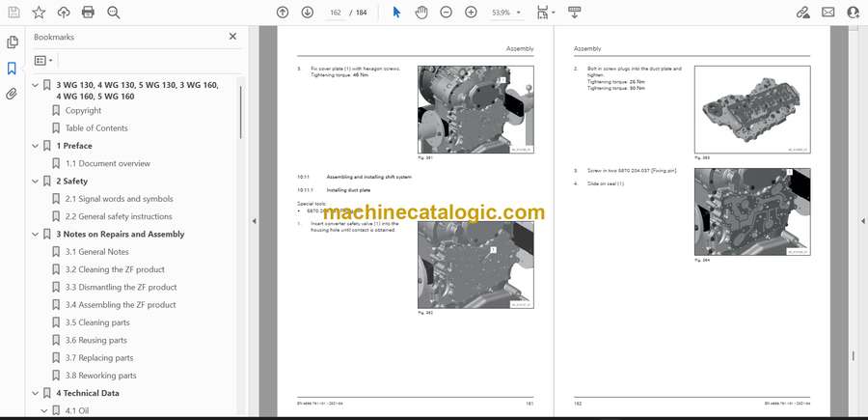The image size is (868, 420).
Task: Open page thumbnails panel icon
Action: (x=13, y=42)
